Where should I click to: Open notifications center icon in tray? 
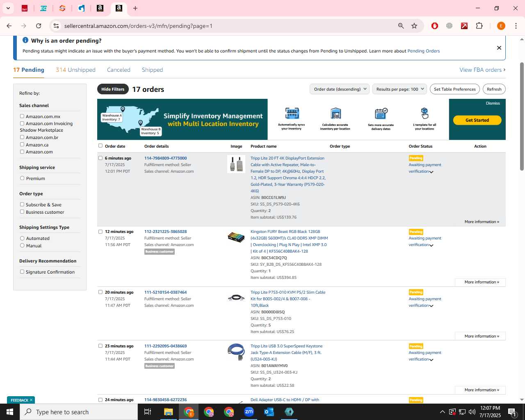[512, 412]
